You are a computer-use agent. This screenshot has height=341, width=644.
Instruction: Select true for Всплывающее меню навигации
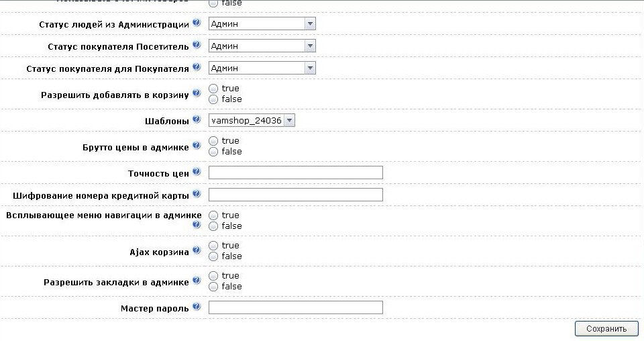click(x=213, y=215)
